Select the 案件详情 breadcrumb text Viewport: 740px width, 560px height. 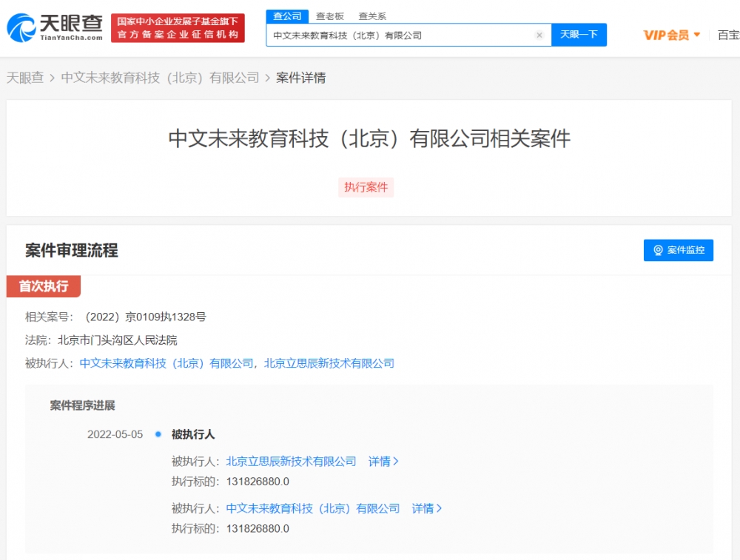point(301,78)
